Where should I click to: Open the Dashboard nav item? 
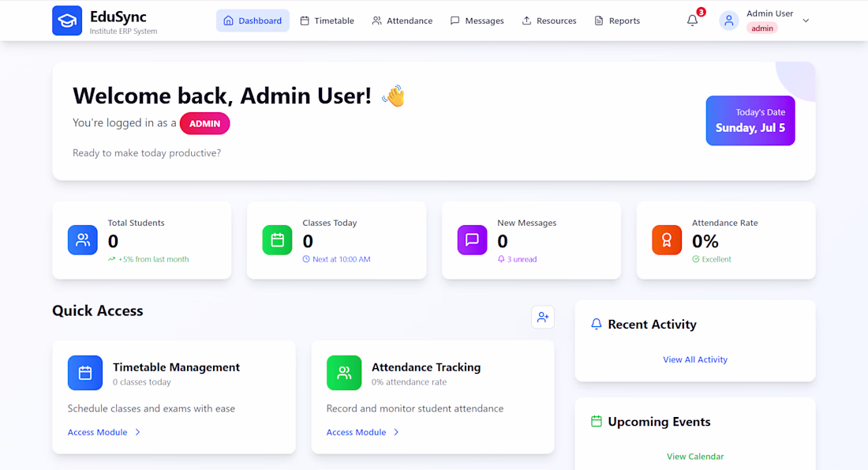(253, 21)
